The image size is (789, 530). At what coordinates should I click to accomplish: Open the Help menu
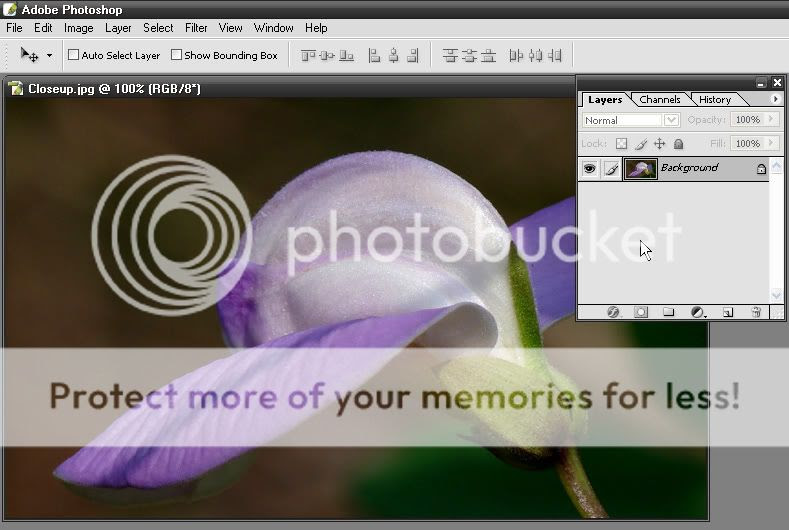316,28
